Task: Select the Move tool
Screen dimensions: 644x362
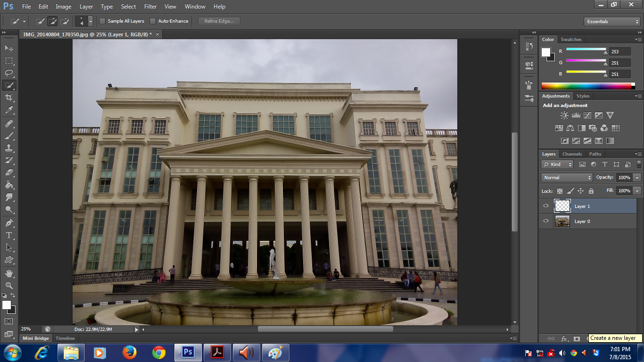Action: [9, 49]
